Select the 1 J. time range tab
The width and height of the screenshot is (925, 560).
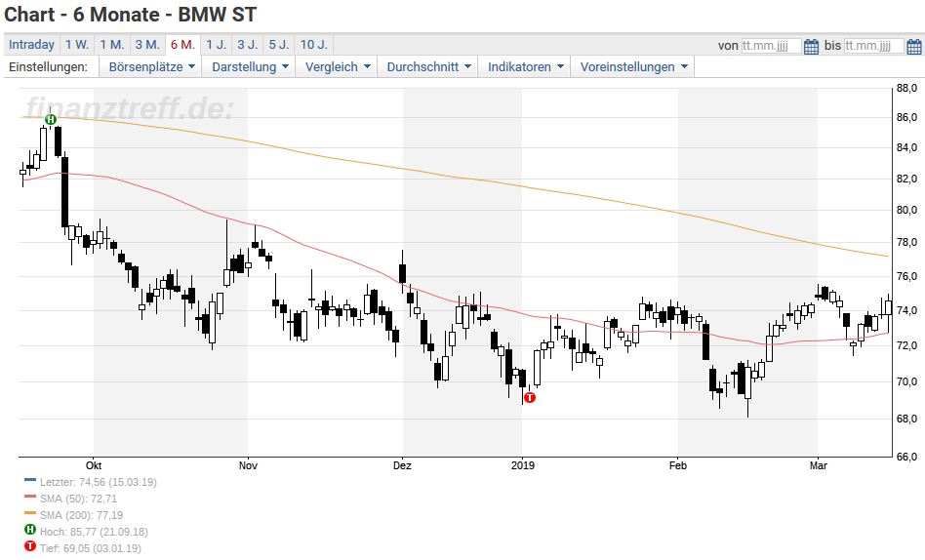pos(216,45)
